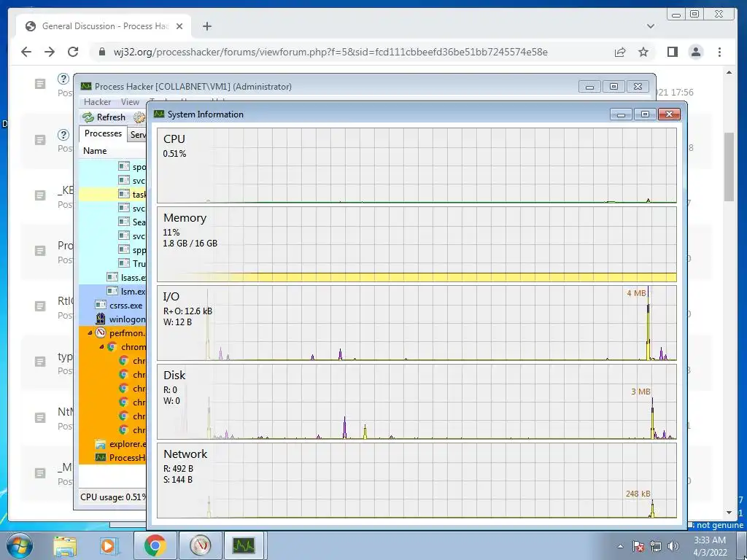Open Chrome profile avatar button
Image resolution: width=747 pixels, height=560 pixels.
(696, 52)
